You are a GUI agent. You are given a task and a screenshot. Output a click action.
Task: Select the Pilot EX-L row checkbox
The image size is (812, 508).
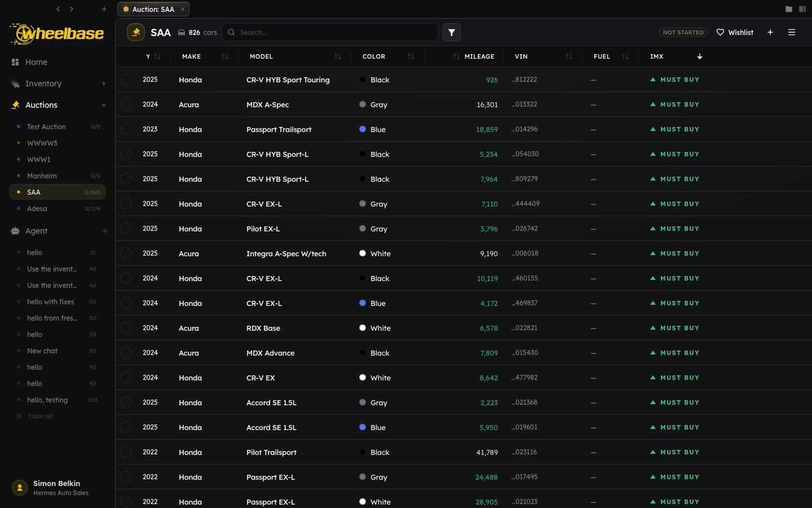(x=126, y=229)
